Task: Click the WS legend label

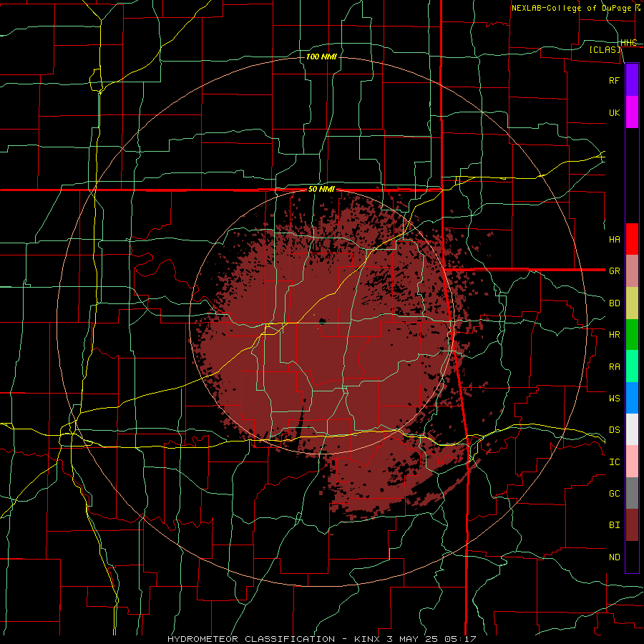Action: click(614, 398)
